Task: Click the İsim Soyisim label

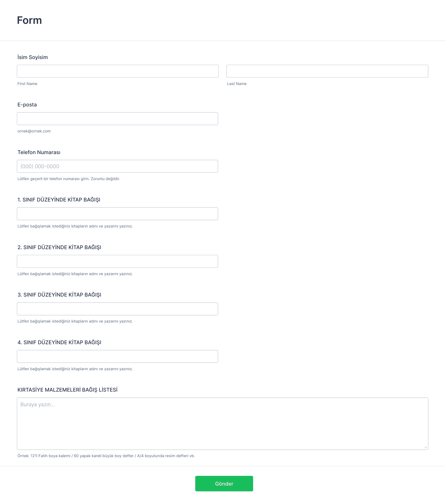Action: click(33, 57)
